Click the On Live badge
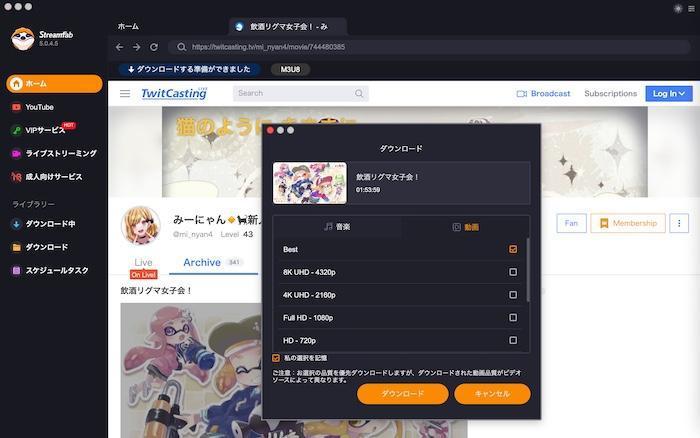This screenshot has width=700, height=438. pyautogui.click(x=143, y=275)
